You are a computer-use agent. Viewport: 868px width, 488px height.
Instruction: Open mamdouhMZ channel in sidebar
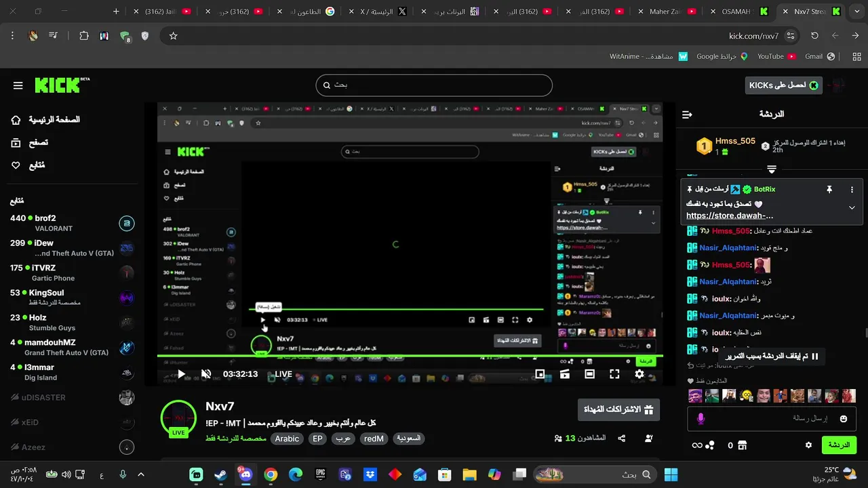pyautogui.click(x=71, y=347)
